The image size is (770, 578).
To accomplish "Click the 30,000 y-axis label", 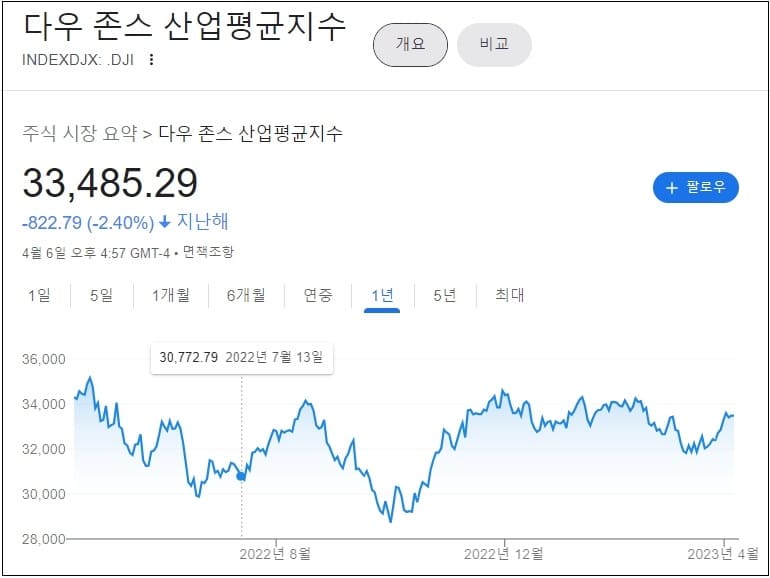I will (x=44, y=494).
